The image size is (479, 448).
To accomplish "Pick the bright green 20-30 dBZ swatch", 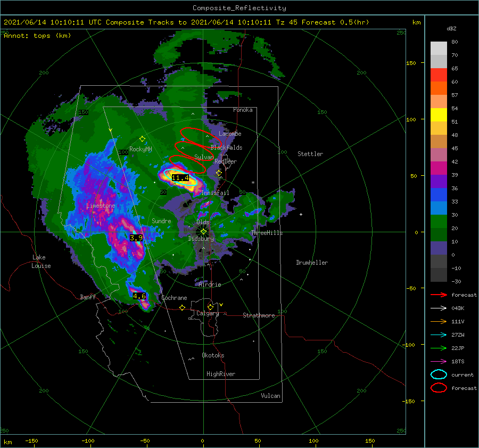I will [439, 222].
